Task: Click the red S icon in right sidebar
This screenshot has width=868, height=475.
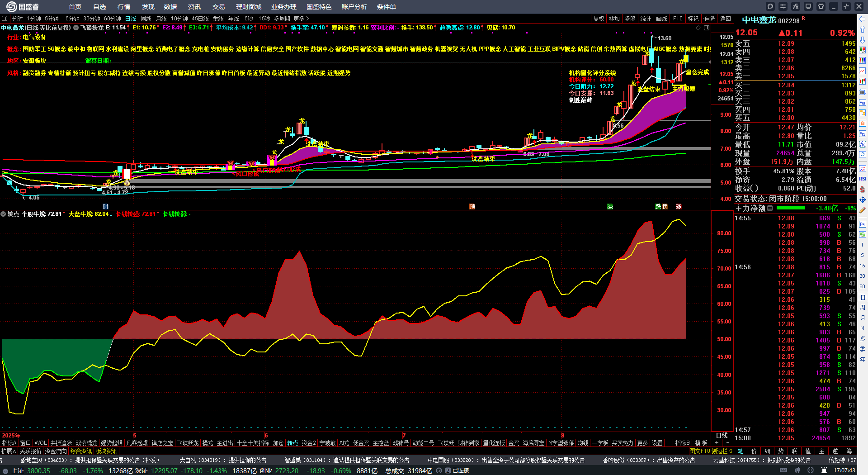Action: [x=863, y=189]
